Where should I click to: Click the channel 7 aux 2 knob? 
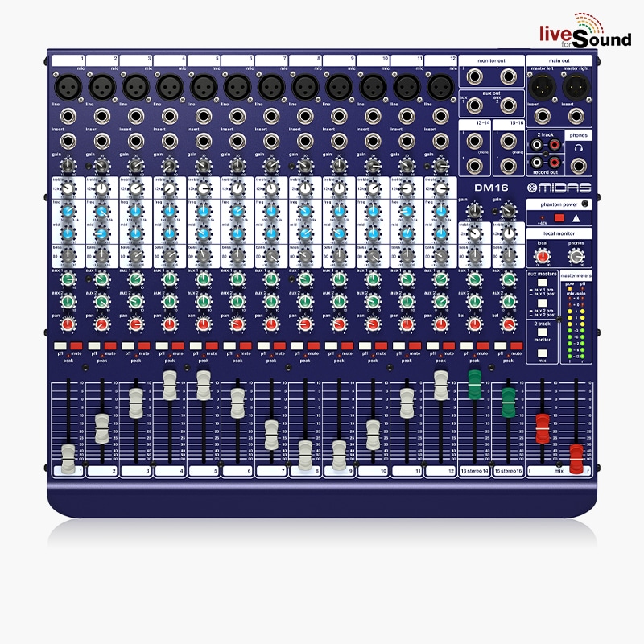pos(271,302)
